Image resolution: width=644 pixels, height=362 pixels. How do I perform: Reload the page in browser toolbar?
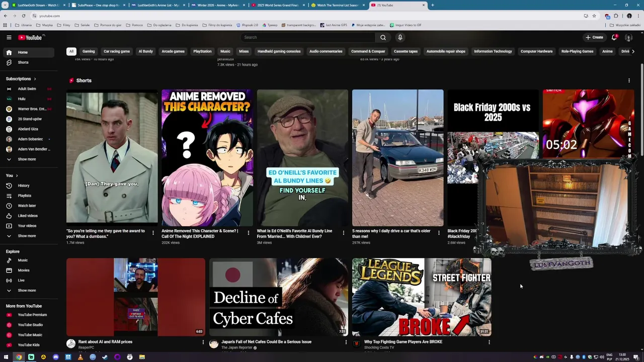click(x=23, y=16)
